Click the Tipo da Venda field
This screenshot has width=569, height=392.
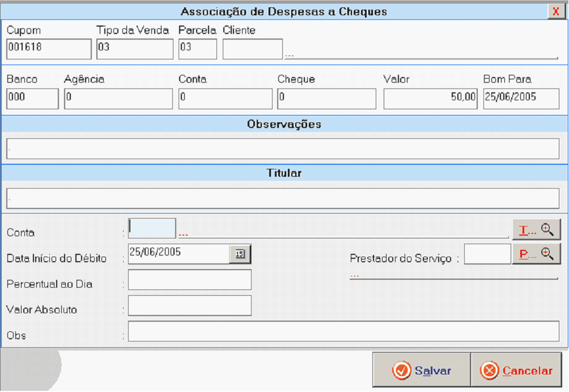[x=134, y=49]
